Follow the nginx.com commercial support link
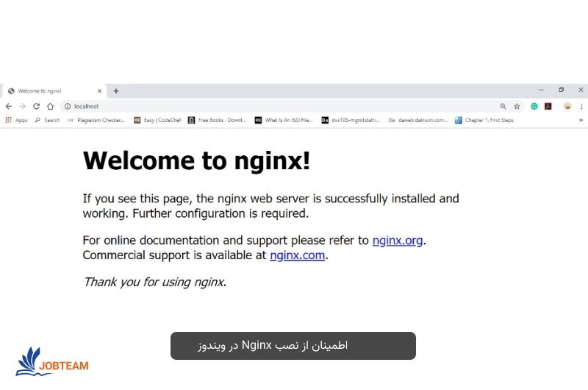The image size is (588, 390). click(298, 255)
